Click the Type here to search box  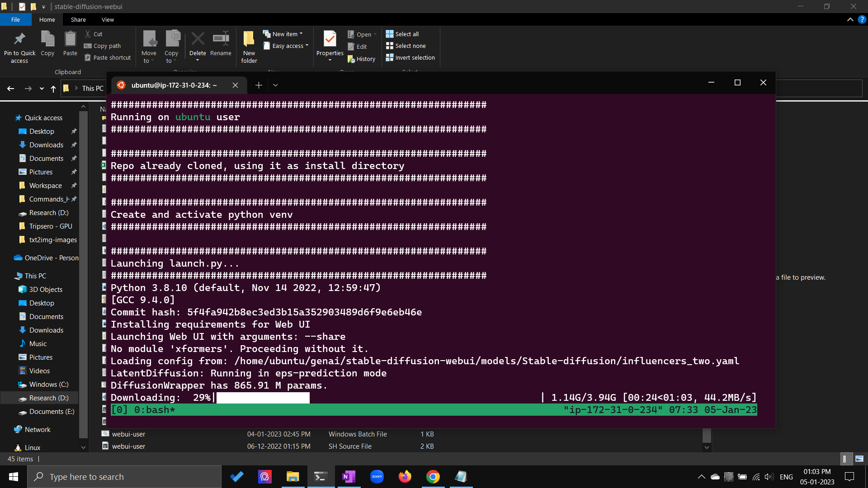(x=124, y=477)
